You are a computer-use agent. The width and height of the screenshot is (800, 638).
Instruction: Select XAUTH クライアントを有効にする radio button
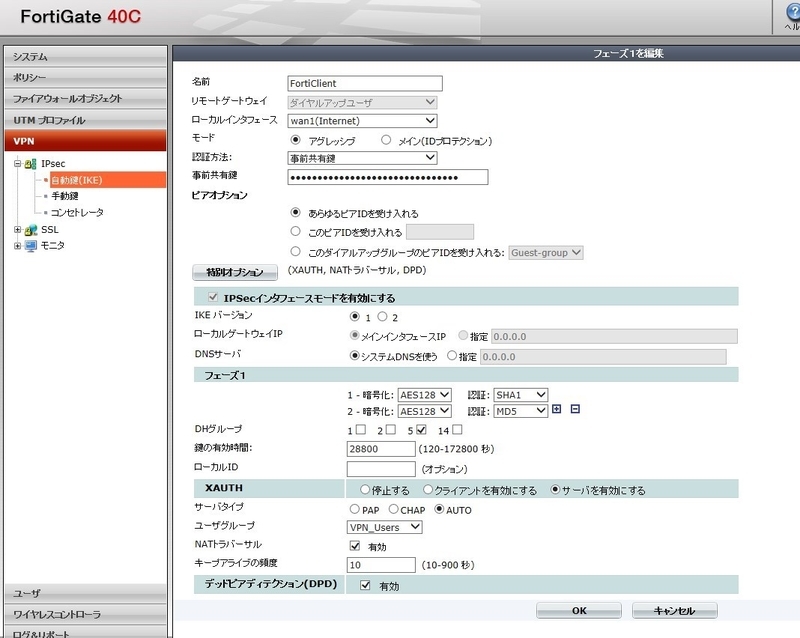point(428,489)
